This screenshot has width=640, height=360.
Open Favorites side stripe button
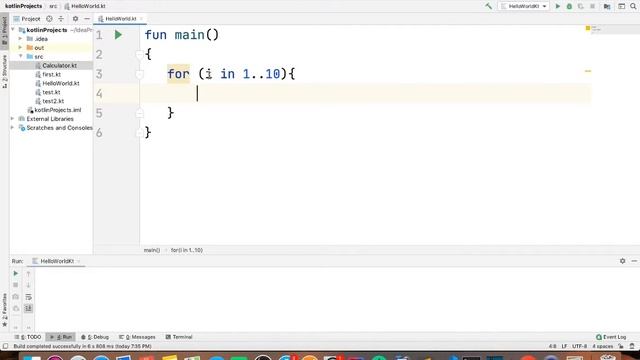point(4,310)
